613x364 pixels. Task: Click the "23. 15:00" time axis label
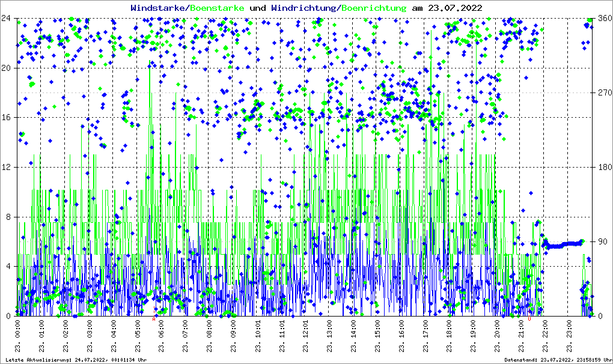pyautogui.click(x=377, y=336)
